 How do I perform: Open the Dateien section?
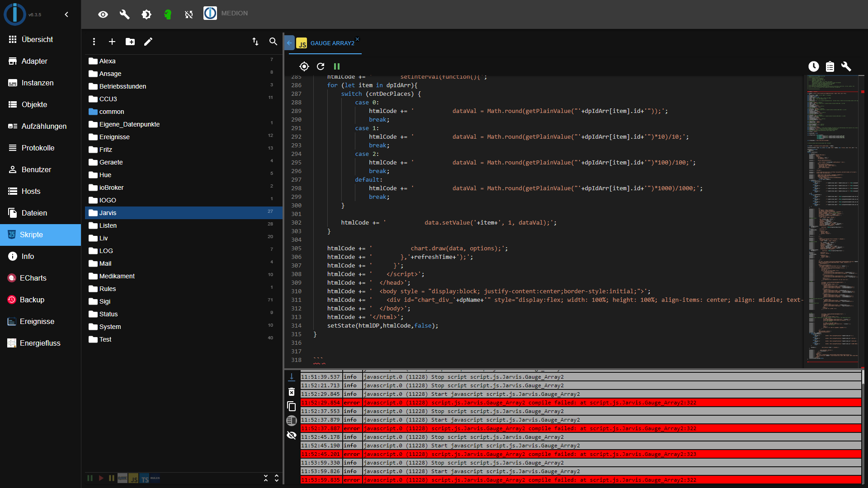point(41,213)
